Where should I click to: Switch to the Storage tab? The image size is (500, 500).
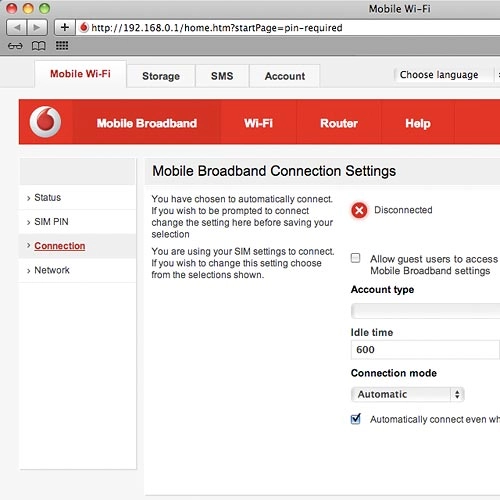click(x=161, y=76)
